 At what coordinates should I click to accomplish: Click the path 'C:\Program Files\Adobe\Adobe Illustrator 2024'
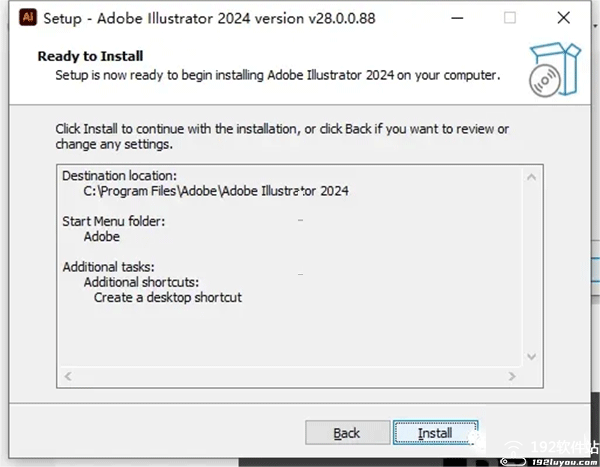(216, 191)
